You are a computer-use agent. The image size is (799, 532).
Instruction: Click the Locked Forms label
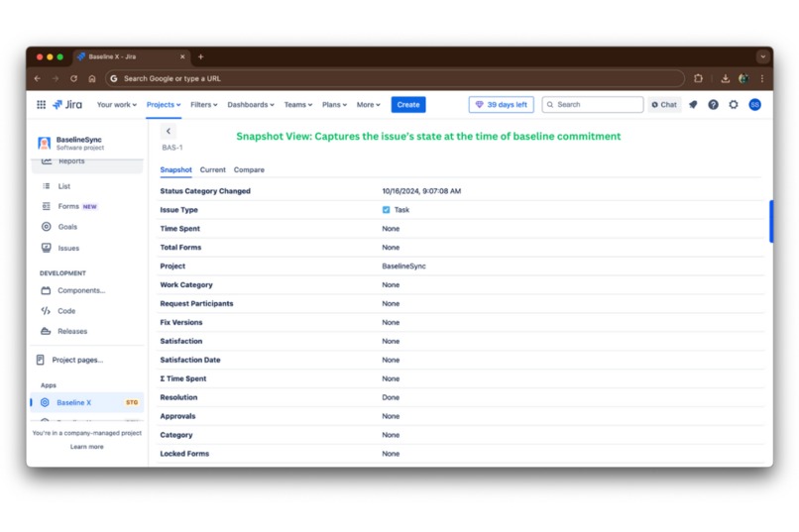pyautogui.click(x=184, y=454)
